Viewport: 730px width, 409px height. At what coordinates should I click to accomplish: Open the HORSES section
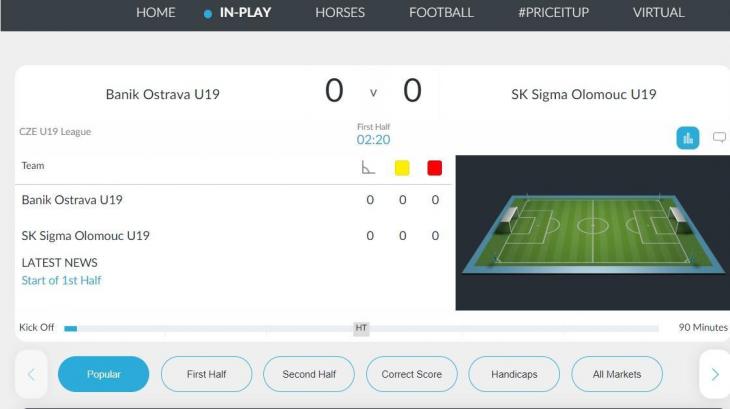coord(340,13)
